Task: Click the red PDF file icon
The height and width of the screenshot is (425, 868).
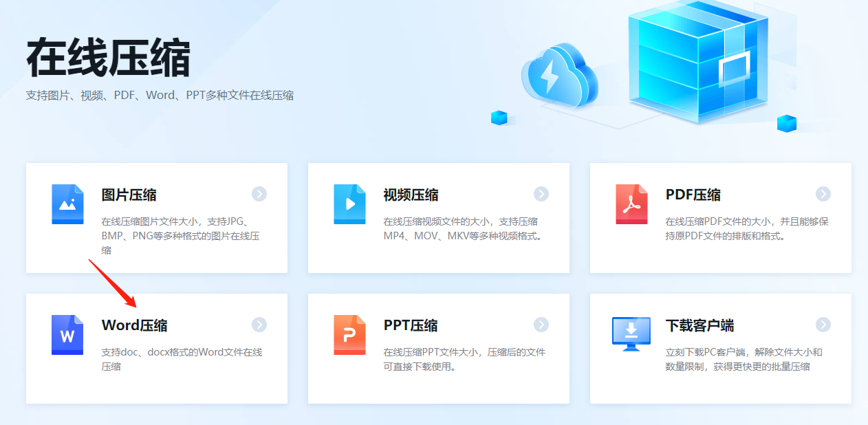Action: click(x=631, y=204)
